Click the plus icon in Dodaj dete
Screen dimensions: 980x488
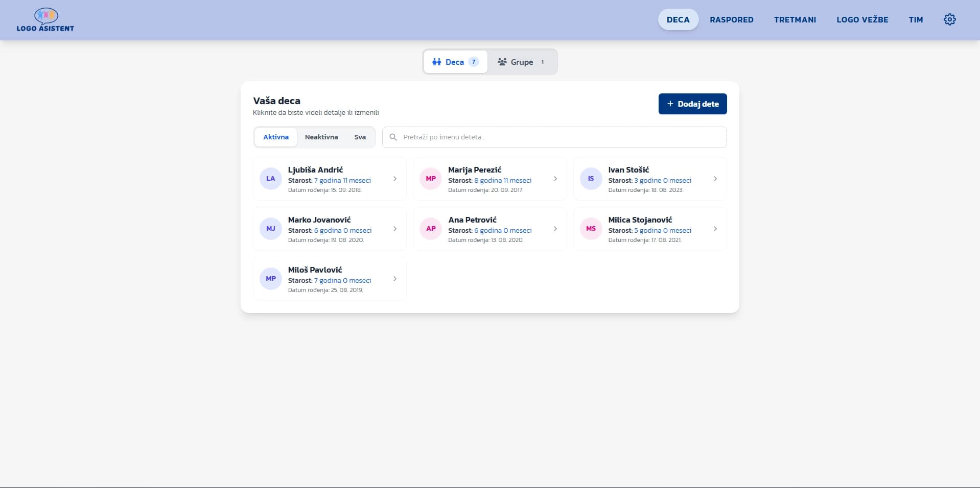tap(670, 104)
